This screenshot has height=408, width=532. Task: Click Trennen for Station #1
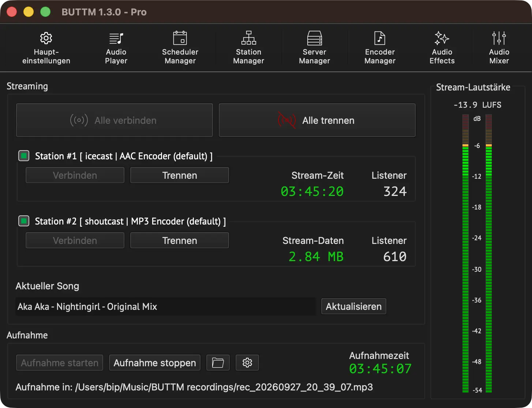click(180, 175)
